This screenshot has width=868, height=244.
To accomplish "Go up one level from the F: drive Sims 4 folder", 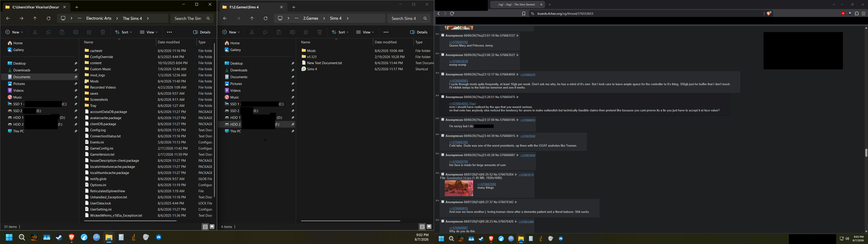I will tap(252, 19).
